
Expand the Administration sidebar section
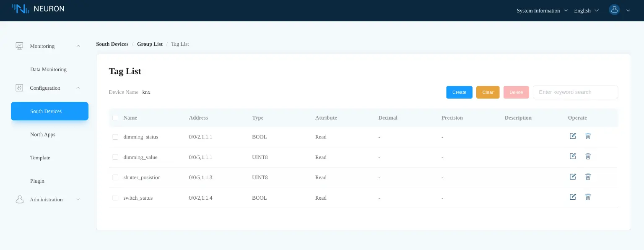point(46,200)
